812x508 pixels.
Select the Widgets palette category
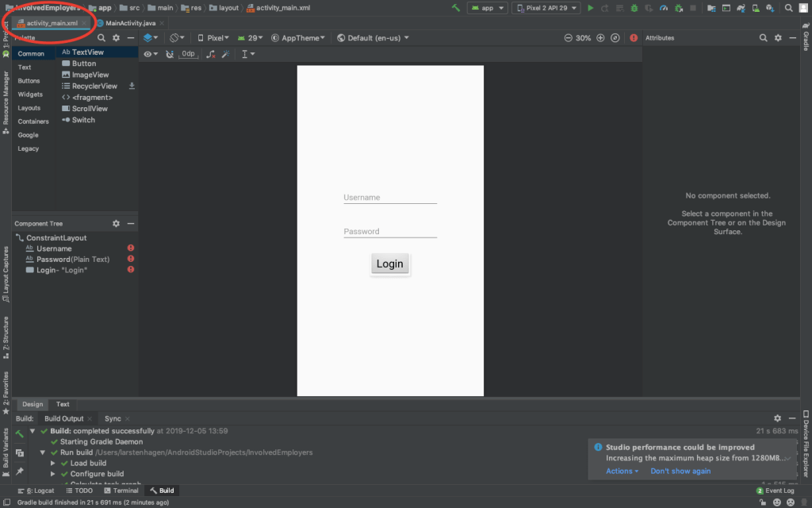[30, 94]
